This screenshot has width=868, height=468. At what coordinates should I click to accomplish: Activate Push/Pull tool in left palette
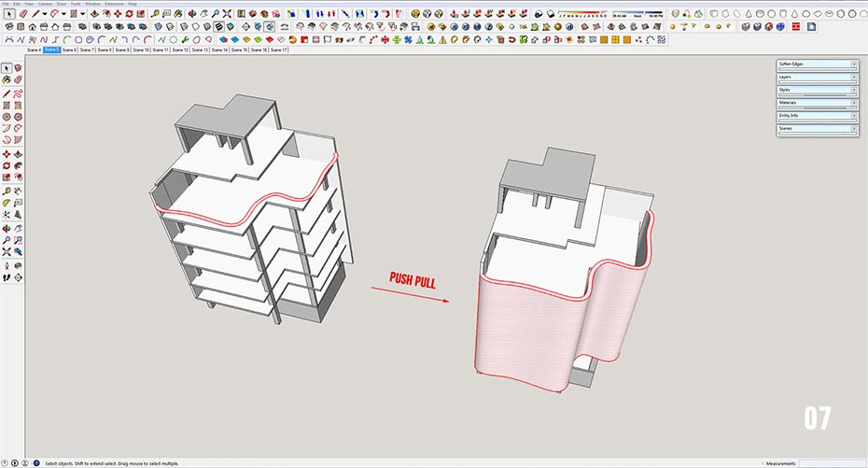(18, 154)
